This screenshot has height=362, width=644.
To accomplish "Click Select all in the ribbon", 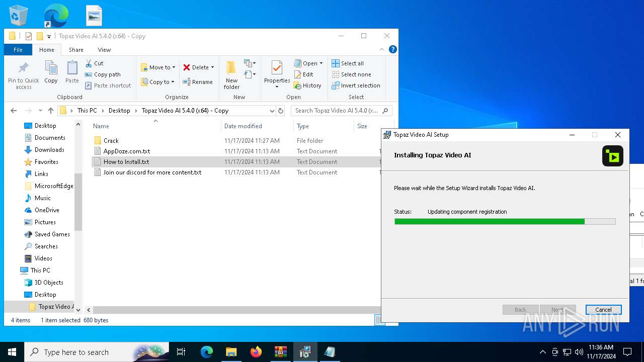I will pos(348,63).
